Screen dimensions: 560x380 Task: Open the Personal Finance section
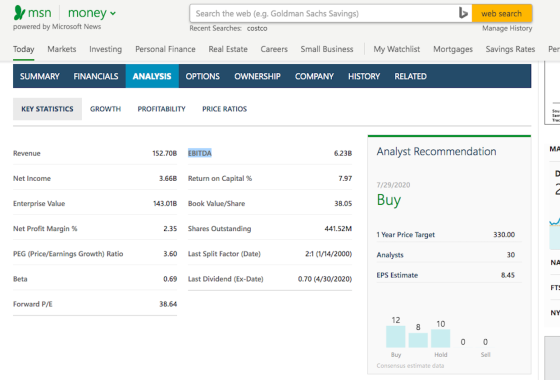165,49
